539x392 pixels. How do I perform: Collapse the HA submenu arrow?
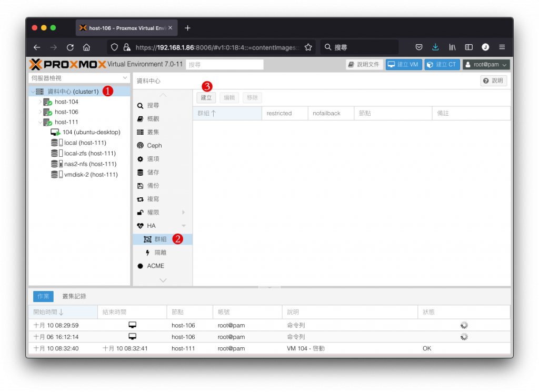184,226
